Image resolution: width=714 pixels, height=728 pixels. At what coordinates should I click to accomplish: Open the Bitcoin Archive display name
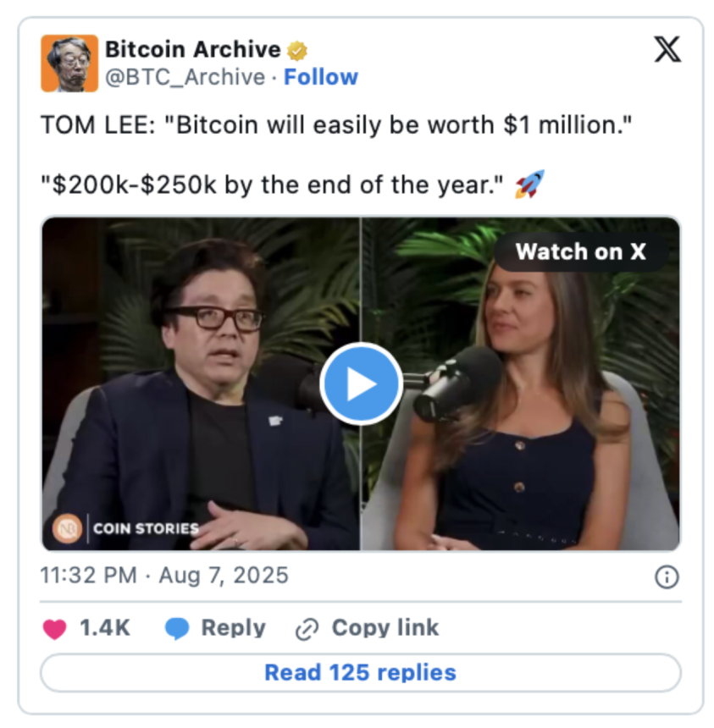point(193,49)
